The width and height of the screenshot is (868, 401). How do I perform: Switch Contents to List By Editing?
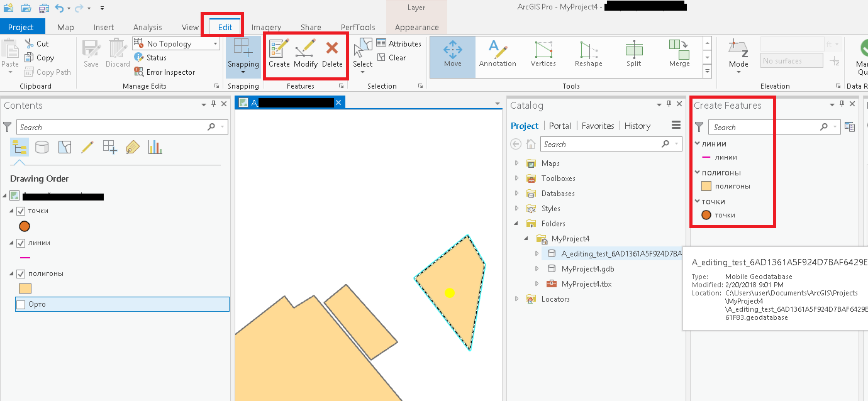click(x=87, y=147)
